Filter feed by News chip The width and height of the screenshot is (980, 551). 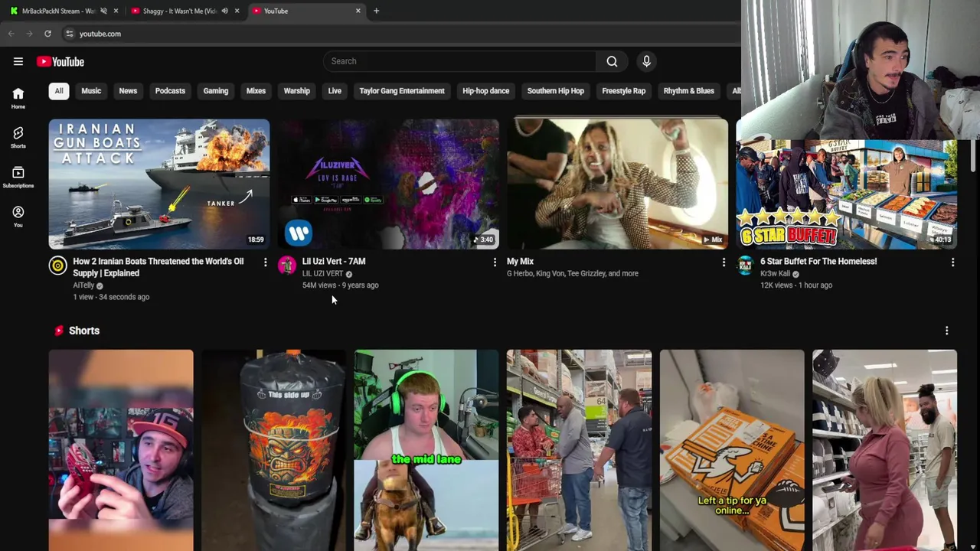click(128, 91)
